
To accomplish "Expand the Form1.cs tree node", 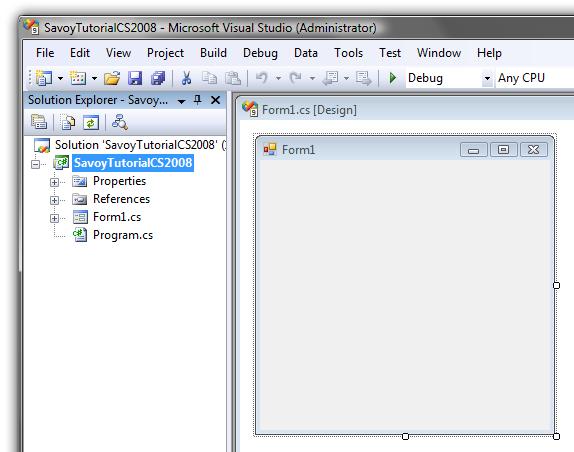I will pyautogui.click(x=54, y=218).
